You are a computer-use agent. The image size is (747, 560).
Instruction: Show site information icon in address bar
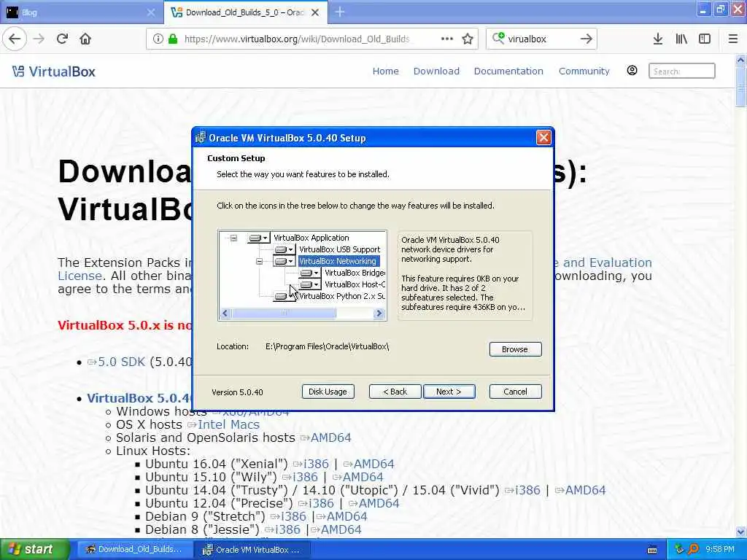pyautogui.click(x=158, y=39)
